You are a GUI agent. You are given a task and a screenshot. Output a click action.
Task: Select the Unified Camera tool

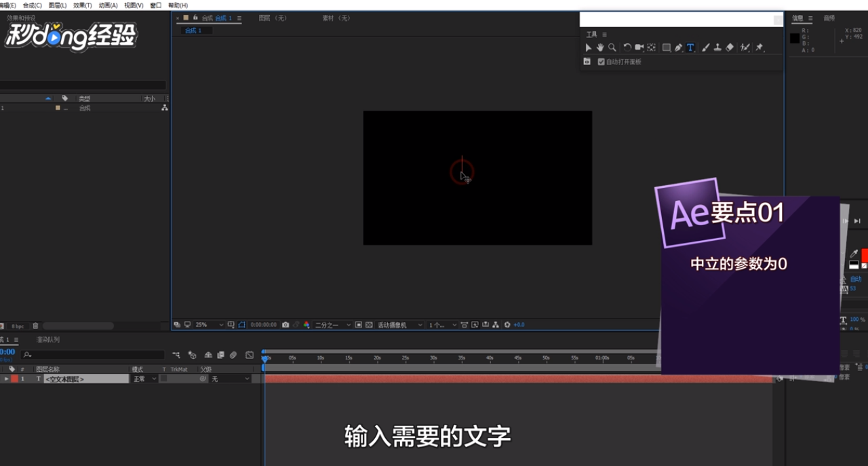[x=639, y=47]
